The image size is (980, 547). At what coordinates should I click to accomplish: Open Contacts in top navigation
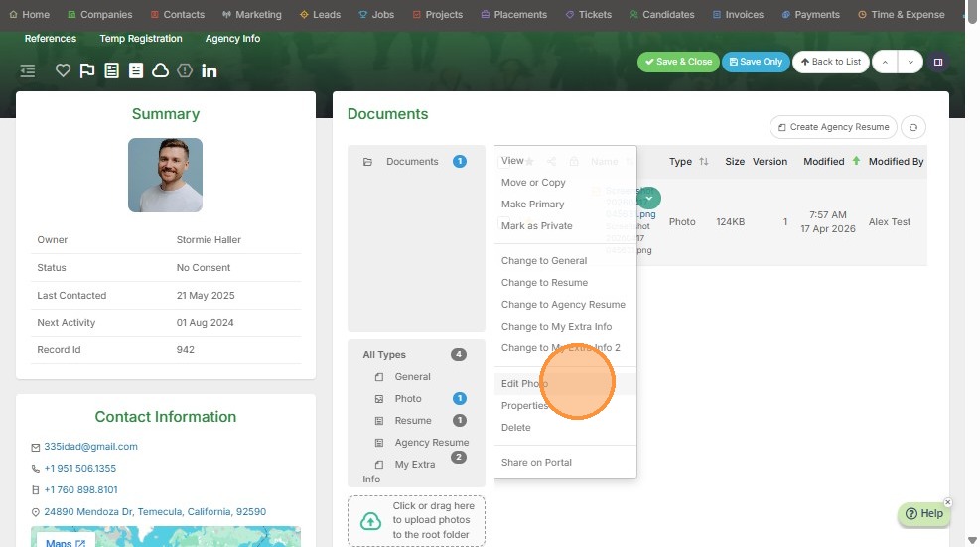point(178,14)
